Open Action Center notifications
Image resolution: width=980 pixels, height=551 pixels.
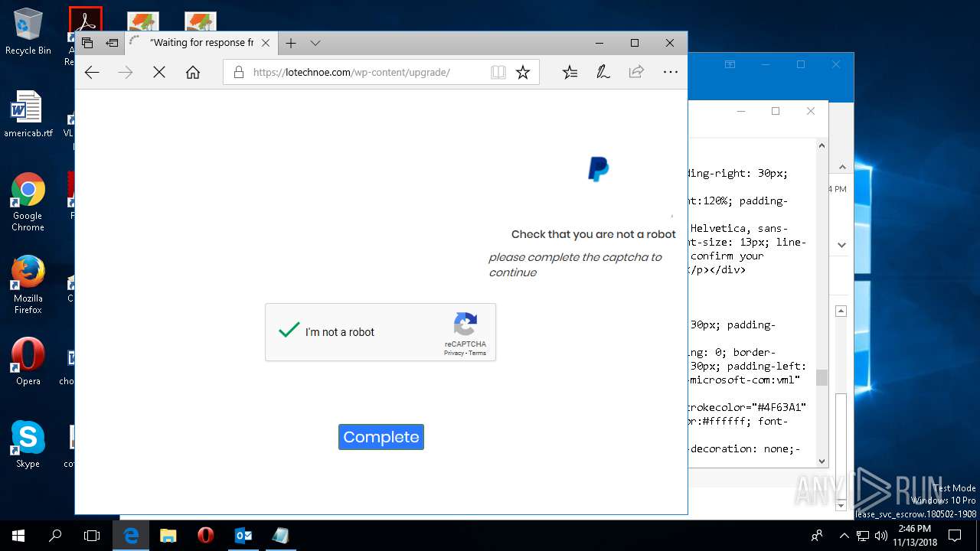coord(955,536)
